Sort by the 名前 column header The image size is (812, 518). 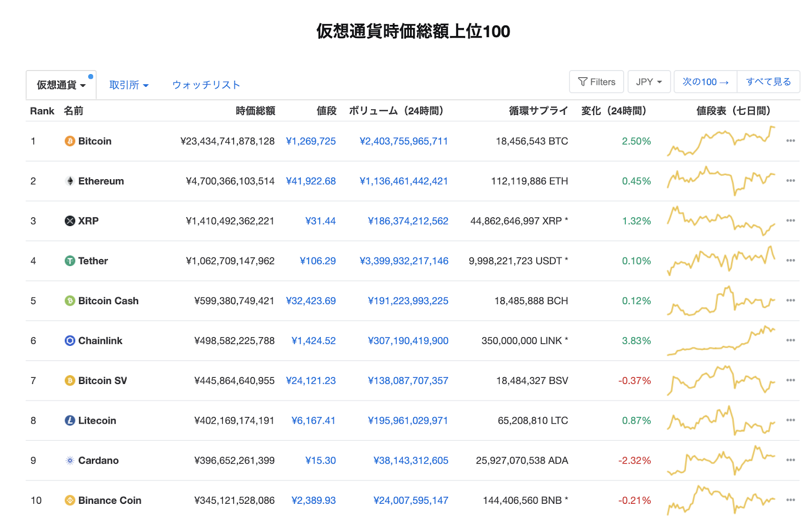click(74, 111)
